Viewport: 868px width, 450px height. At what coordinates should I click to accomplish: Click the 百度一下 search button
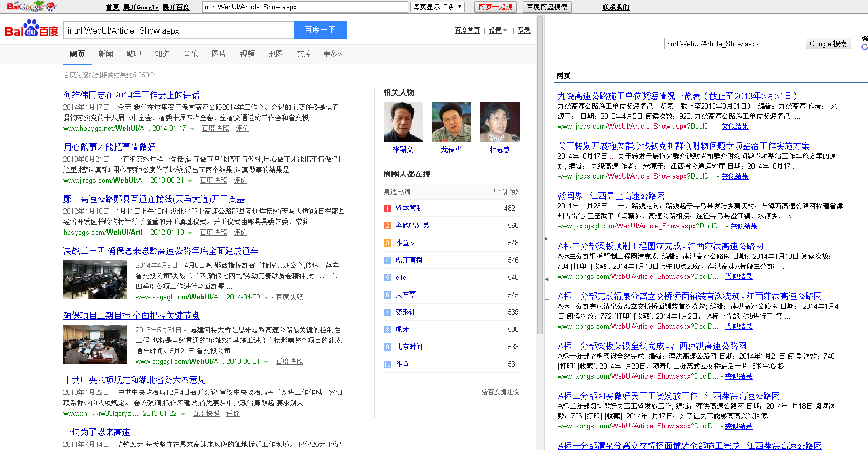point(321,30)
